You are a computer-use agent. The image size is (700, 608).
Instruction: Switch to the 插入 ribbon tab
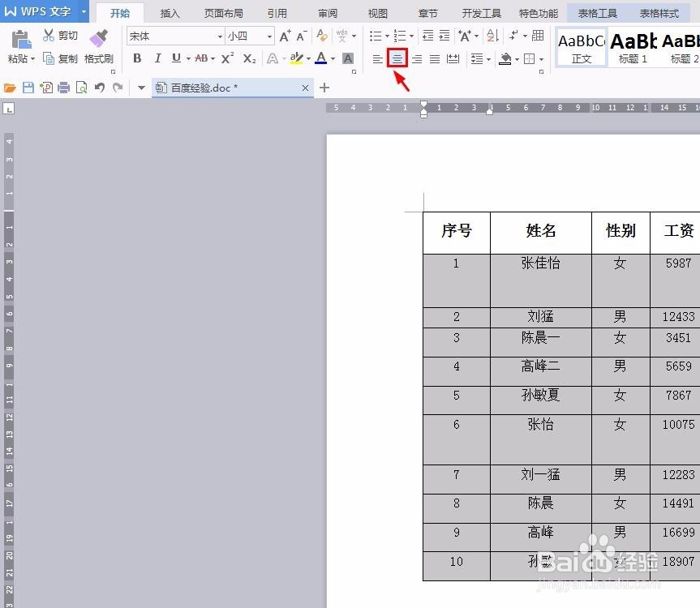tap(169, 12)
